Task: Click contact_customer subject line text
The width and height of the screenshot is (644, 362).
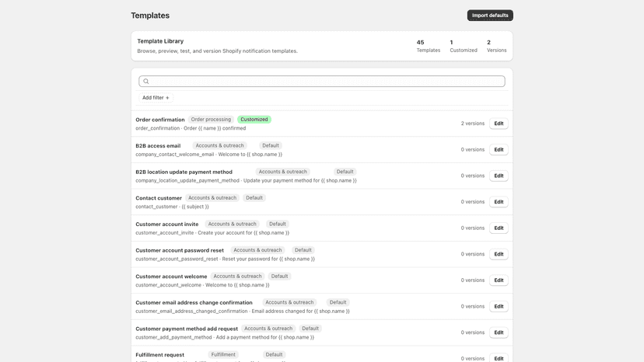Action: pyautogui.click(x=172, y=207)
